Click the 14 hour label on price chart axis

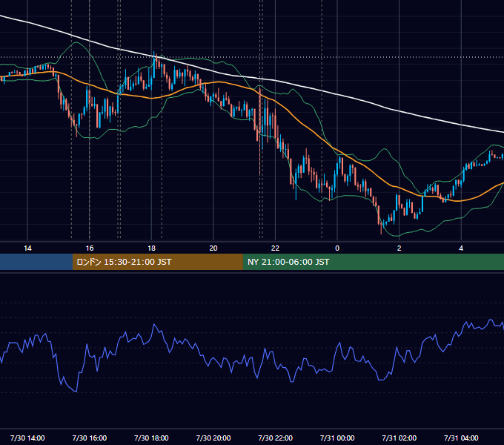[27, 248]
